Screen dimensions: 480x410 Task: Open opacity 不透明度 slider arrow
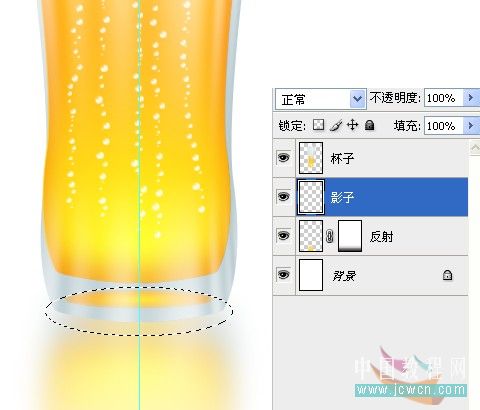coord(471,98)
